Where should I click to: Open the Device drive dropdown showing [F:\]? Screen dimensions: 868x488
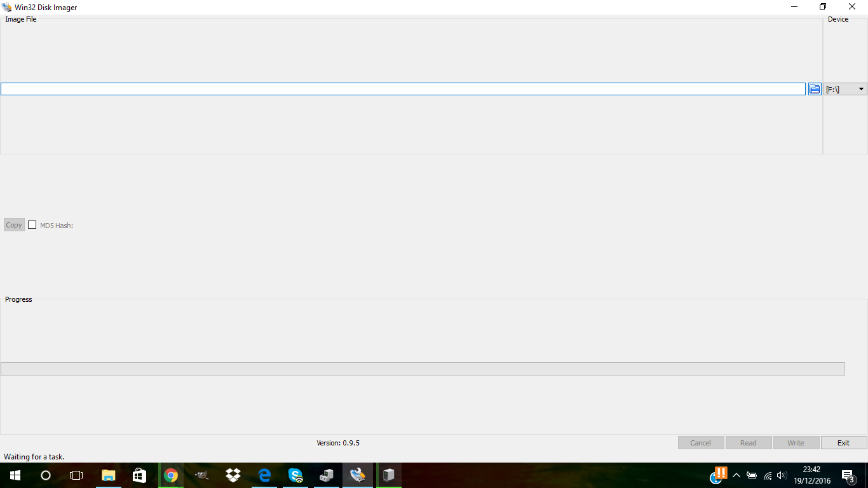tap(845, 90)
